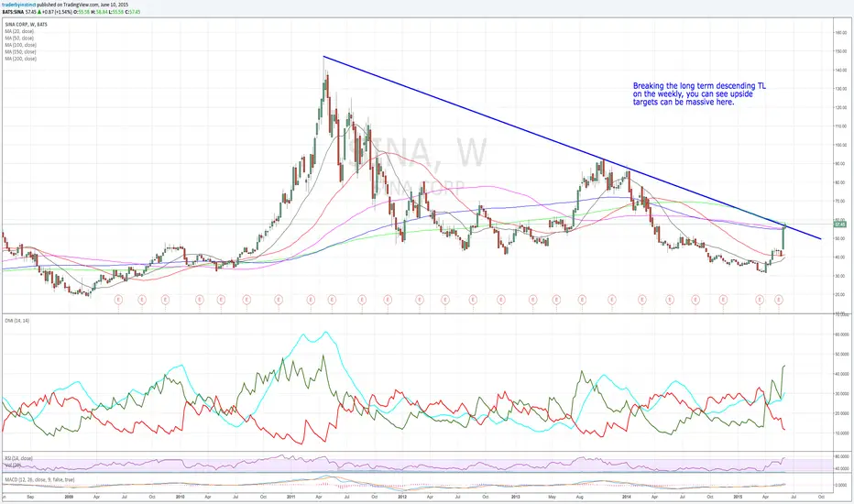The width and height of the screenshot is (854, 504).
Task: Click the 2014 label on the time axis
Action: click(627, 497)
